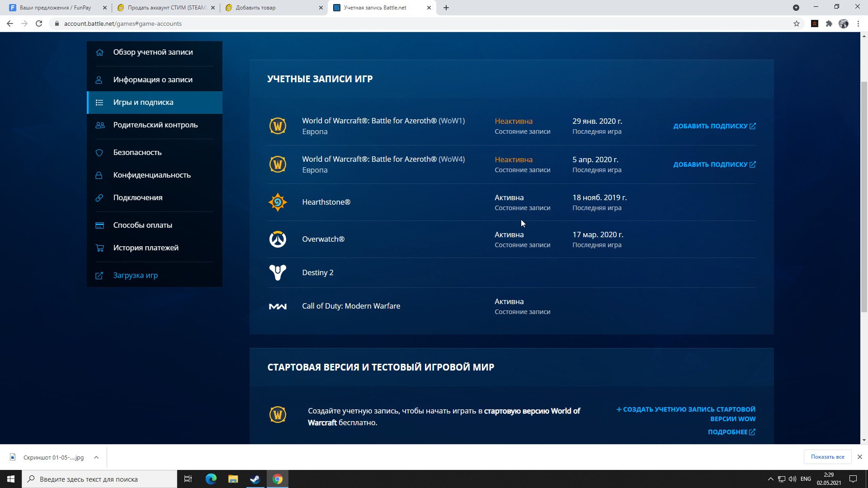Open Подключения in the sidebar
This screenshot has width=868, height=488.
tap(155, 198)
